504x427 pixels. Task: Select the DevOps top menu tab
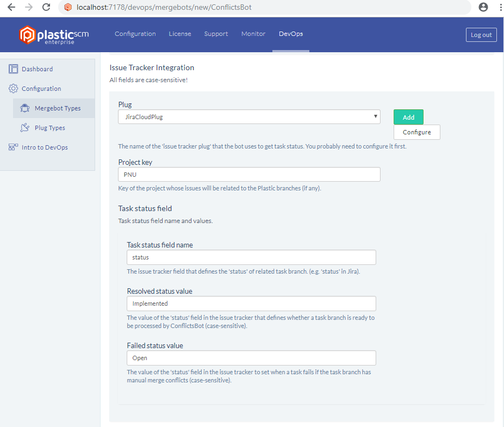click(x=291, y=34)
